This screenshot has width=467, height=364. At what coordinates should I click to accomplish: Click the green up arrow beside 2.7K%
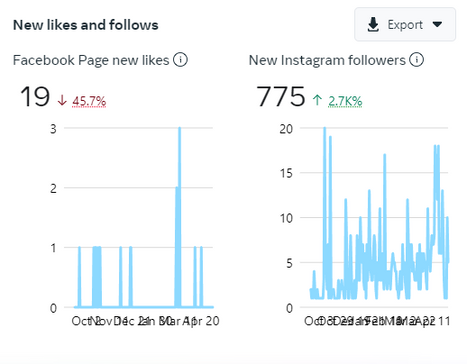317,100
